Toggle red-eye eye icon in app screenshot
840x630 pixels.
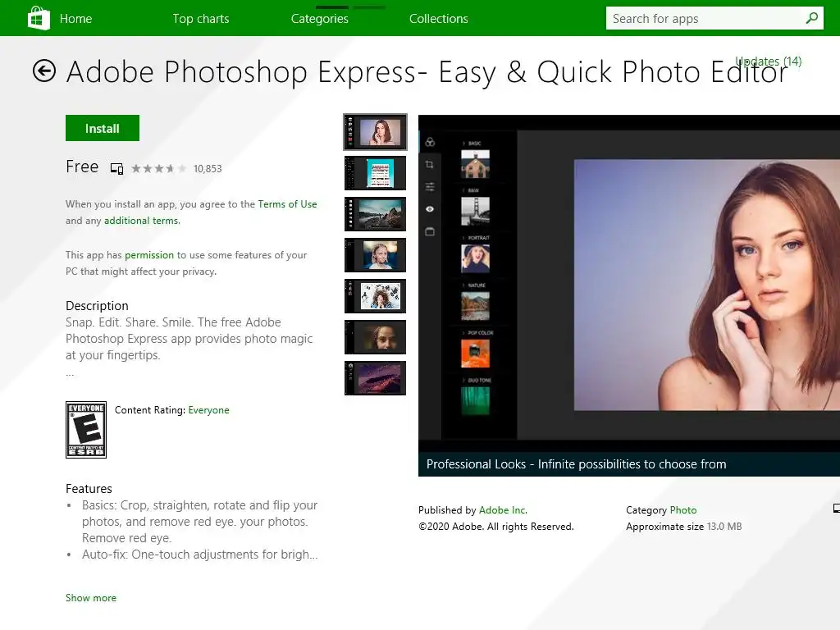click(430, 209)
